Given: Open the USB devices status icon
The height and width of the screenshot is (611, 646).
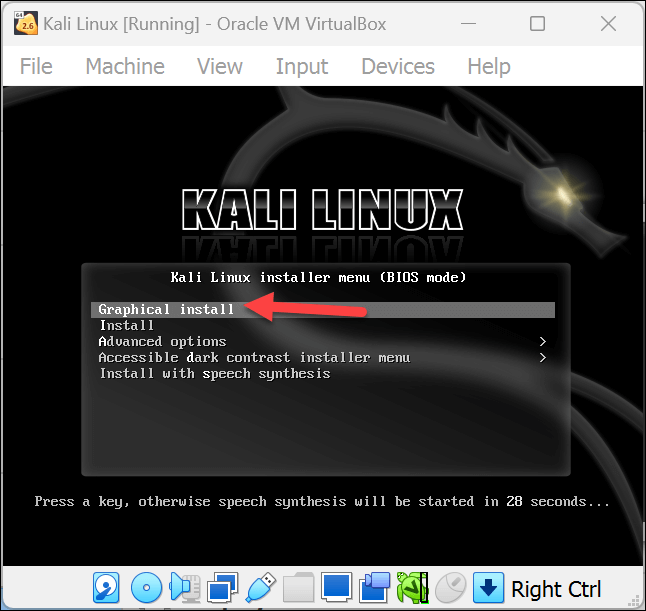Looking at the screenshot, I should click(260, 588).
